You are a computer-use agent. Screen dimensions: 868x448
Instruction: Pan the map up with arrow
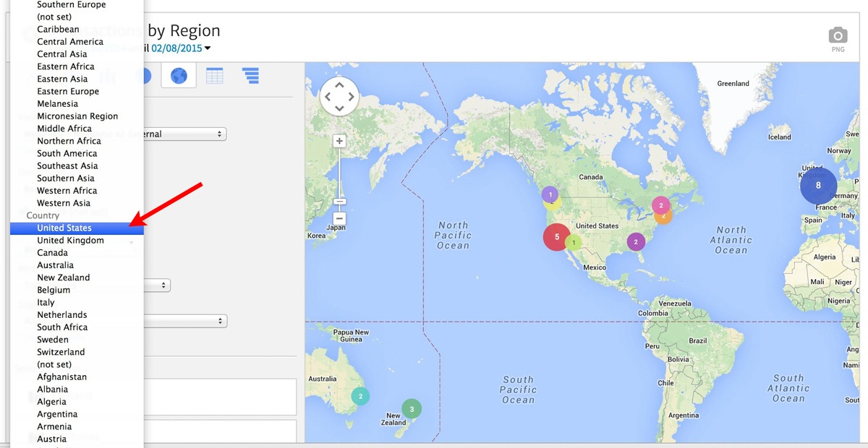(339, 85)
